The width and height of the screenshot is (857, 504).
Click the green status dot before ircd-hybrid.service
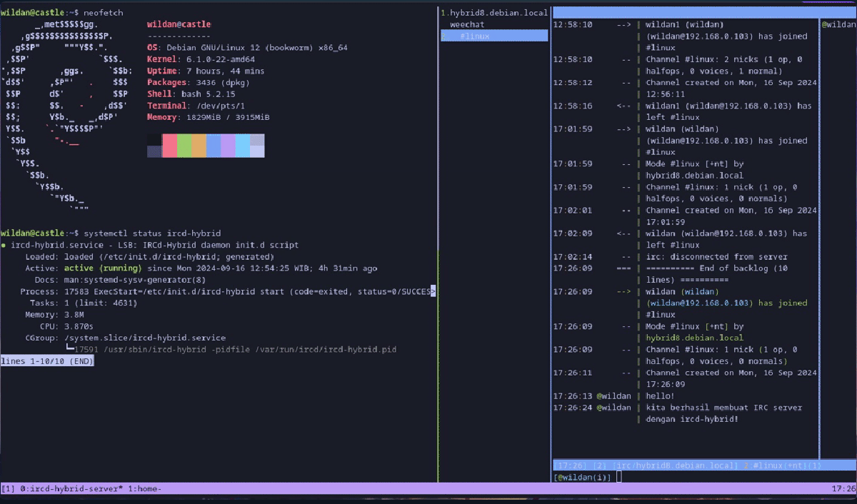[x=4, y=245]
